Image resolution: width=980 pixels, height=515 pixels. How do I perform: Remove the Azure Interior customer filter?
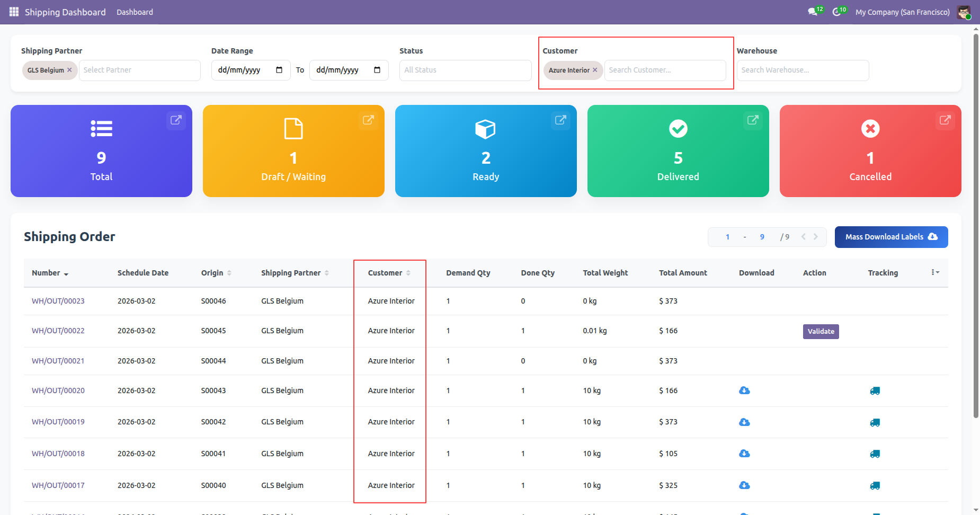point(595,70)
